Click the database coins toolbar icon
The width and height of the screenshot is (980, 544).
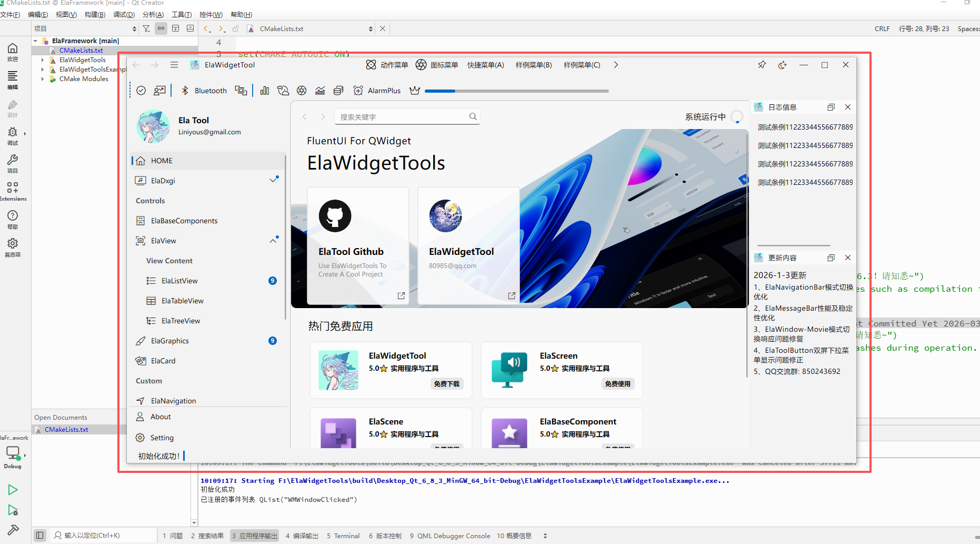tap(338, 91)
